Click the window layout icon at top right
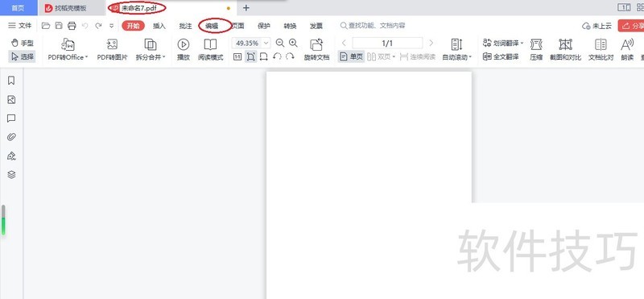The image size is (644, 299). pyautogui.click(x=624, y=8)
